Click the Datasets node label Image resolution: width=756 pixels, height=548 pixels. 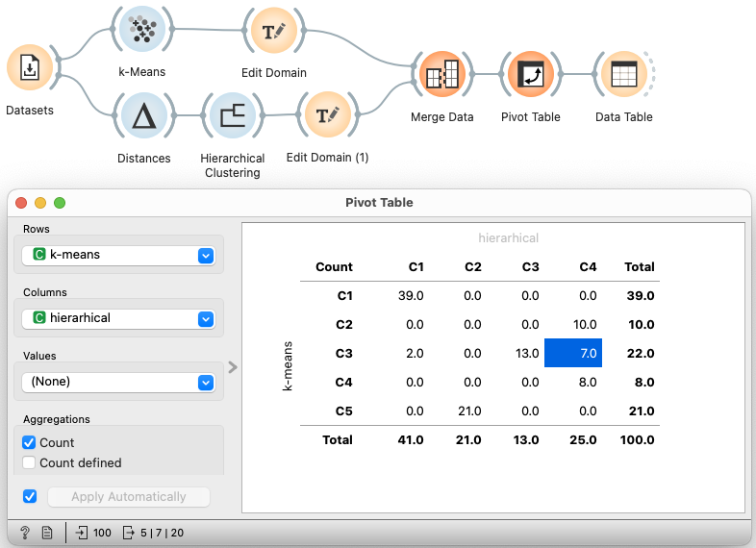(30, 111)
